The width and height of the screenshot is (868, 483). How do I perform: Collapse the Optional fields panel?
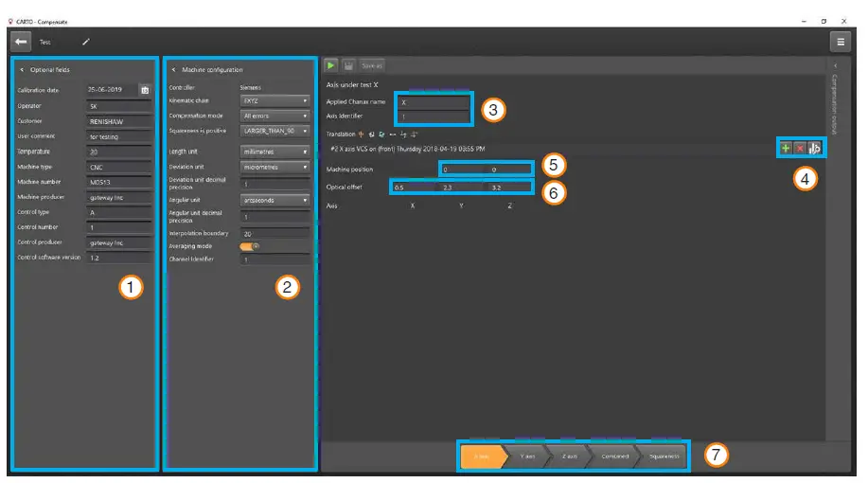click(22, 70)
